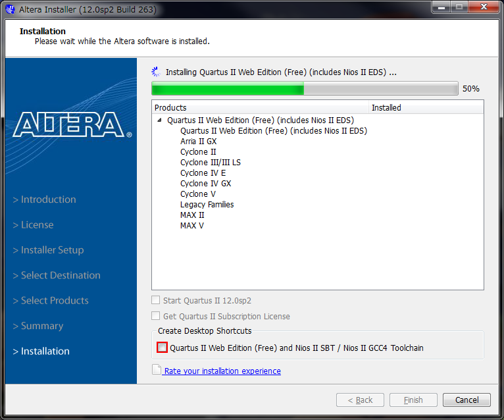Click the document icon beside Rate your installation
This screenshot has height=420, width=504.
tap(157, 370)
